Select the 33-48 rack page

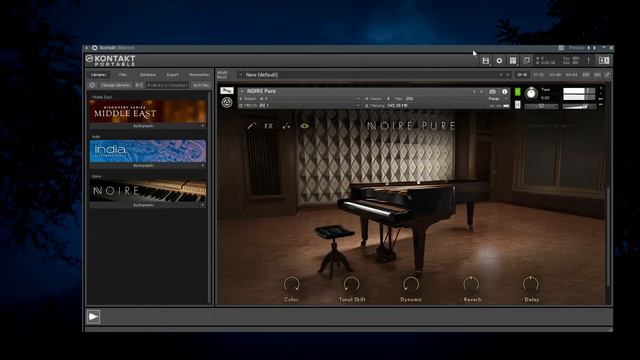(x=555, y=75)
